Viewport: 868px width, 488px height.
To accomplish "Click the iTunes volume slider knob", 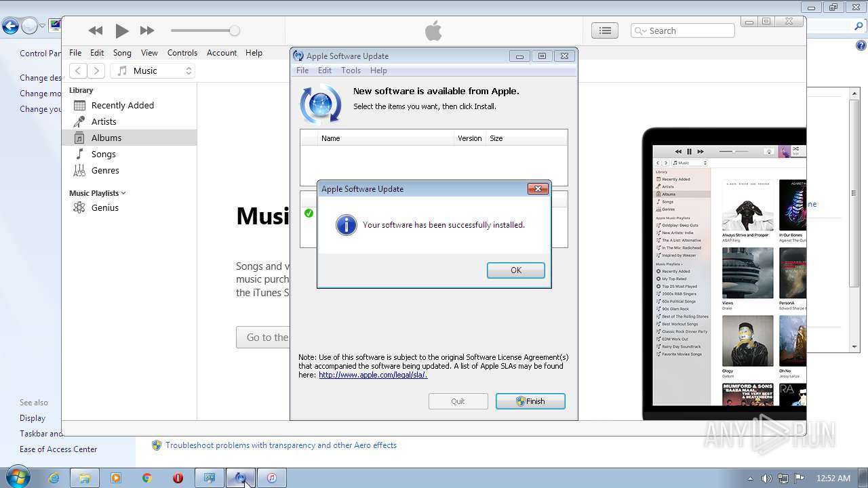I will click(x=235, y=30).
